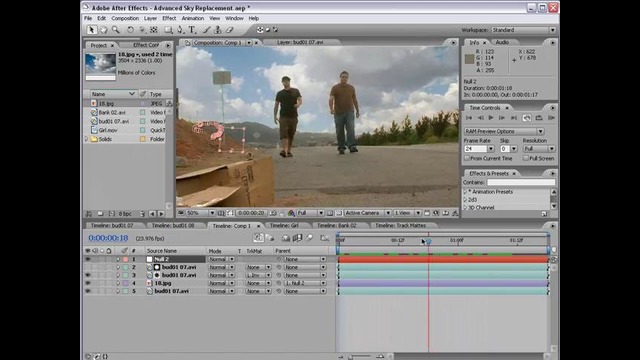Select the Type tool

point(192,30)
